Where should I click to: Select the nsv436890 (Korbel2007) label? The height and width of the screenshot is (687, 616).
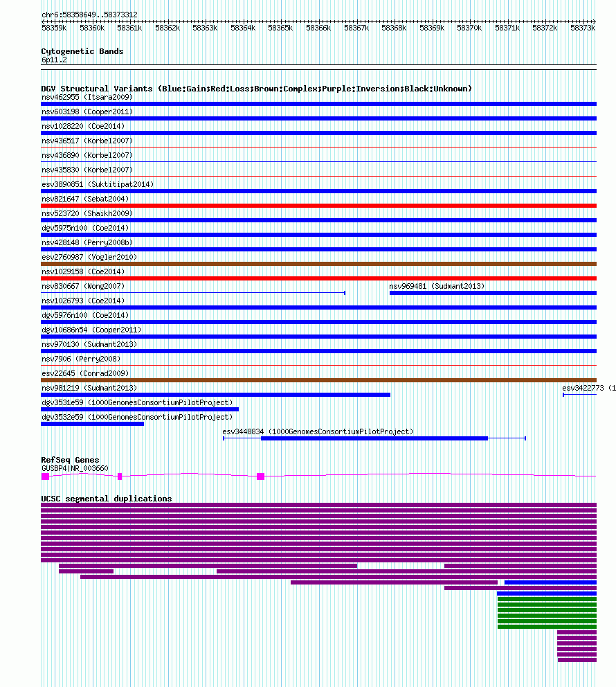(87, 155)
